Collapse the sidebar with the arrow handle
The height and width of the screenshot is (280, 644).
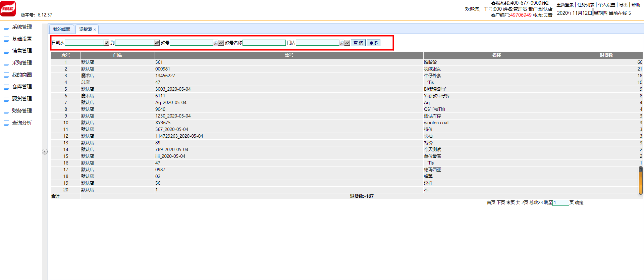click(x=45, y=151)
